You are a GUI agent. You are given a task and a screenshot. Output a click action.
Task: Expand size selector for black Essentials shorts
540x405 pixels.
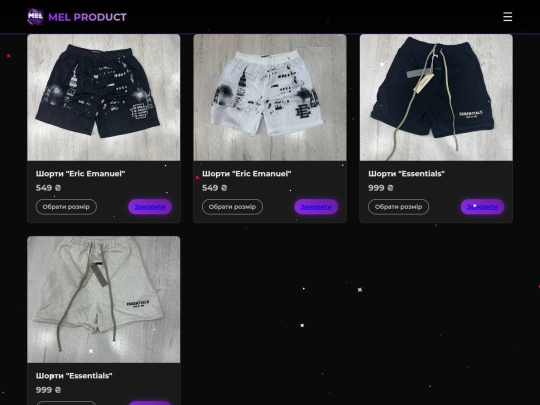(x=398, y=207)
